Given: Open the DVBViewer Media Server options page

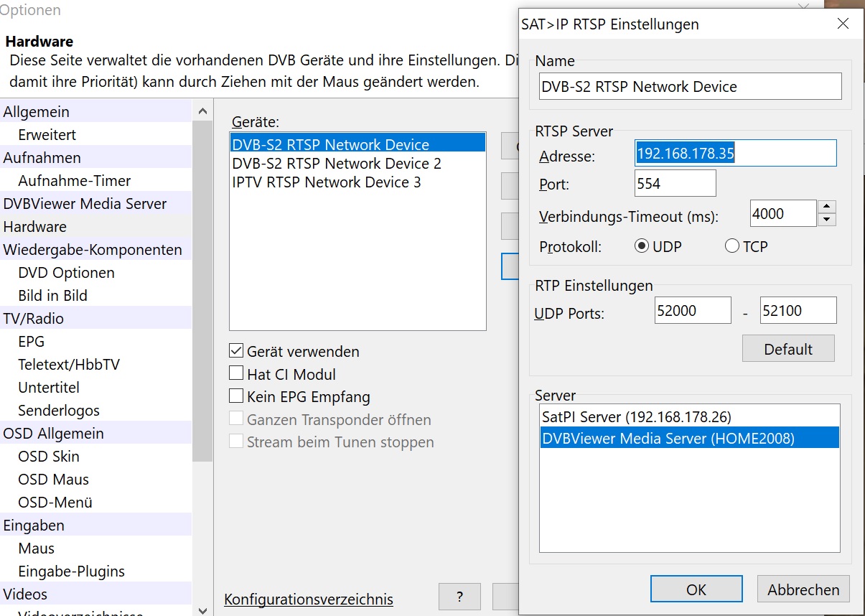Looking at the screenshot, I should pos(96,203).
